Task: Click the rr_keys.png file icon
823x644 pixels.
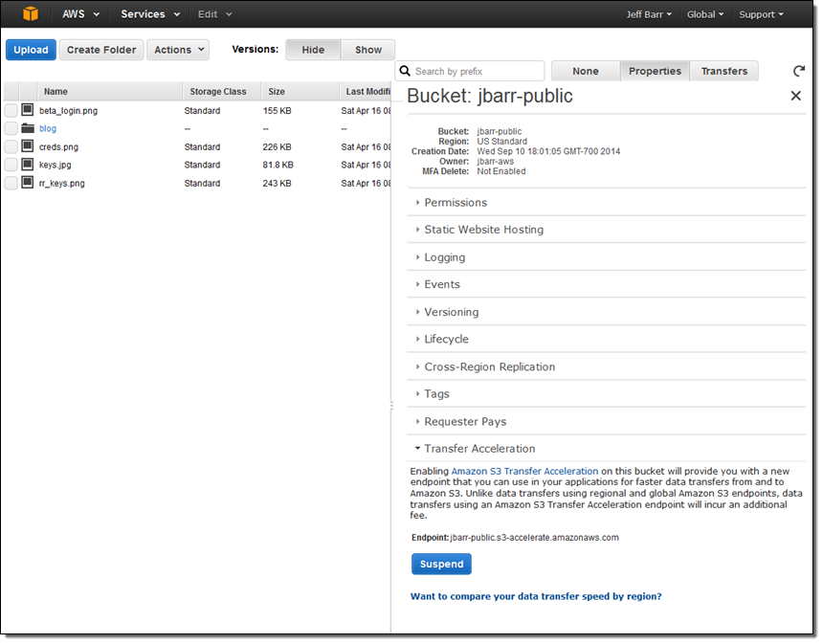Action: (28, 183)
